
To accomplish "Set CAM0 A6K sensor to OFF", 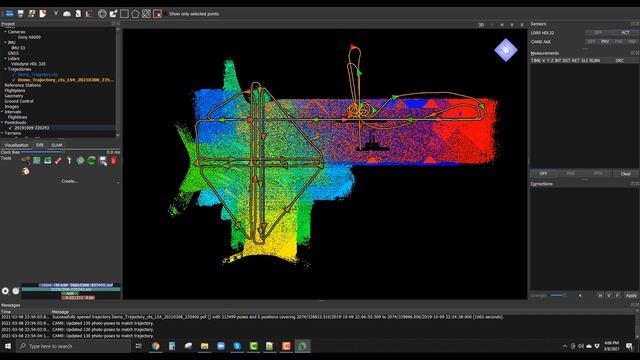I will click(x=591, y=42).
